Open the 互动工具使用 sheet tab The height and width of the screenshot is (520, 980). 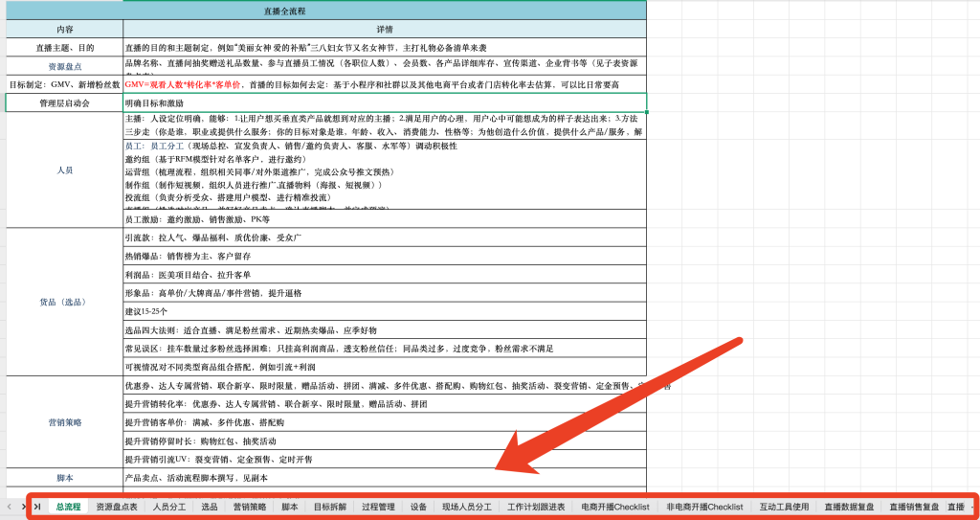click(x=785, y=507)
